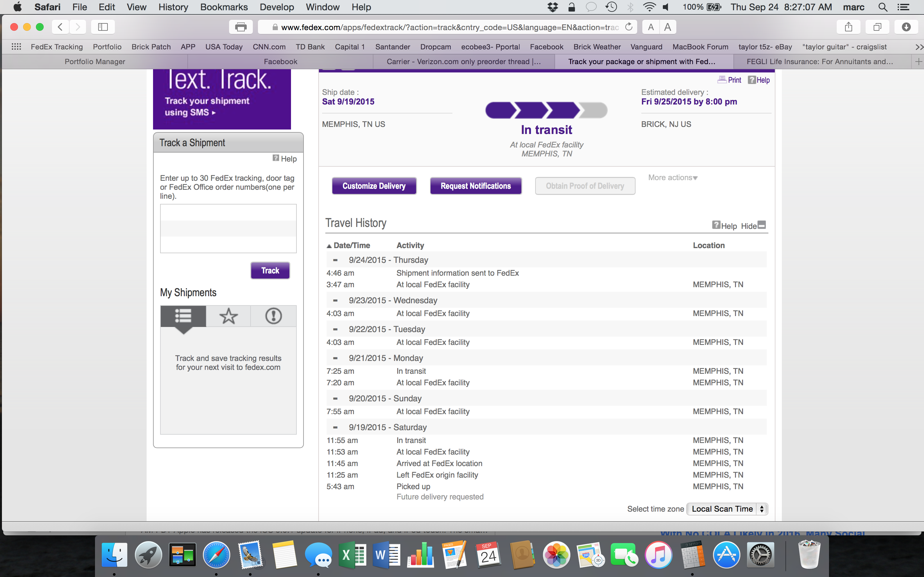Image resolution: width=924 pixels, height=577 pixels.
Task: Reload the page with the refresh icon
Action: [x=629, y=27]
